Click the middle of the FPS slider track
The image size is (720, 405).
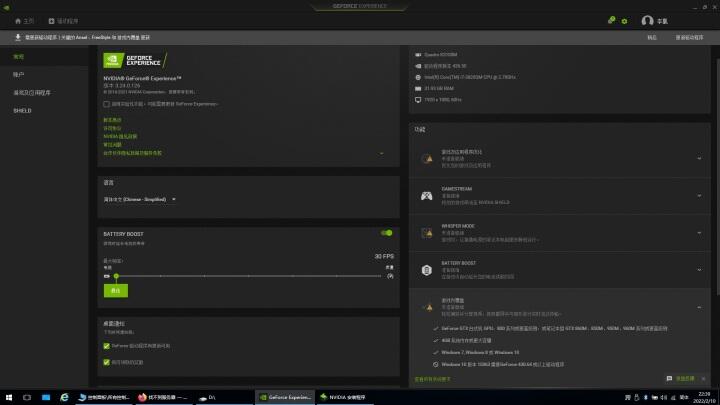(248, 276)
